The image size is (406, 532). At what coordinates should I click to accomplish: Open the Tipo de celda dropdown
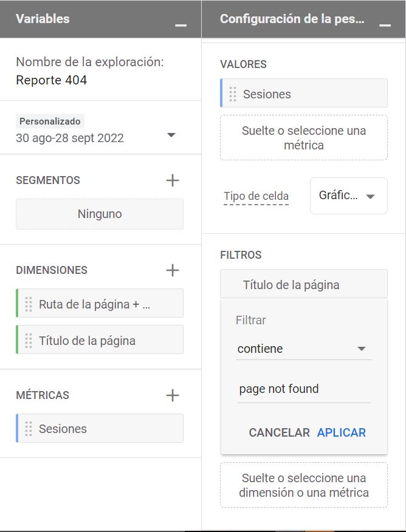[348, 196]
